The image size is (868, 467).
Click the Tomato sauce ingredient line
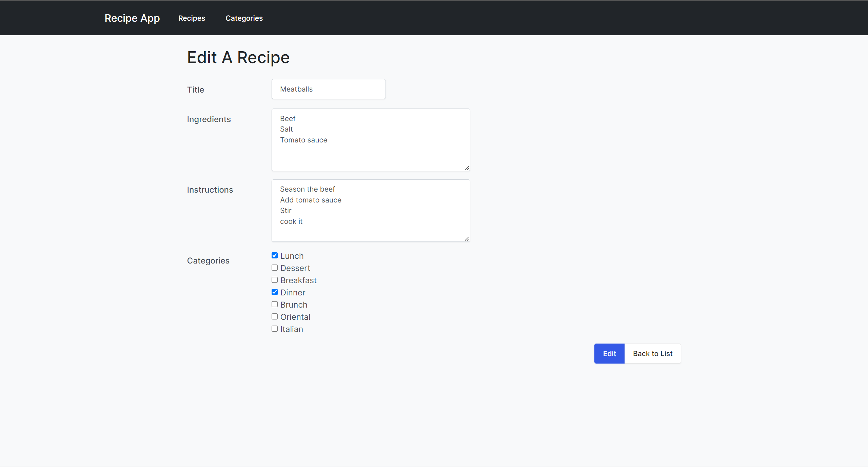click(x=304, y=140)
